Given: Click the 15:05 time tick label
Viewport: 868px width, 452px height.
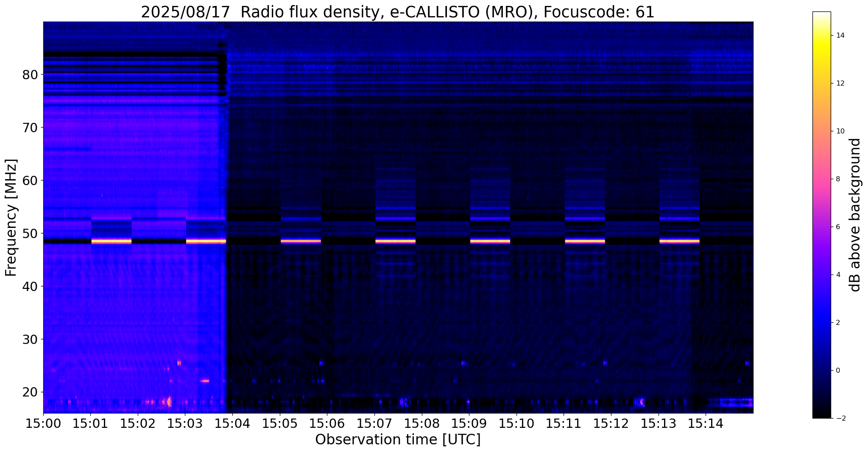Looking at the screenshot, I should pos(280,423).
